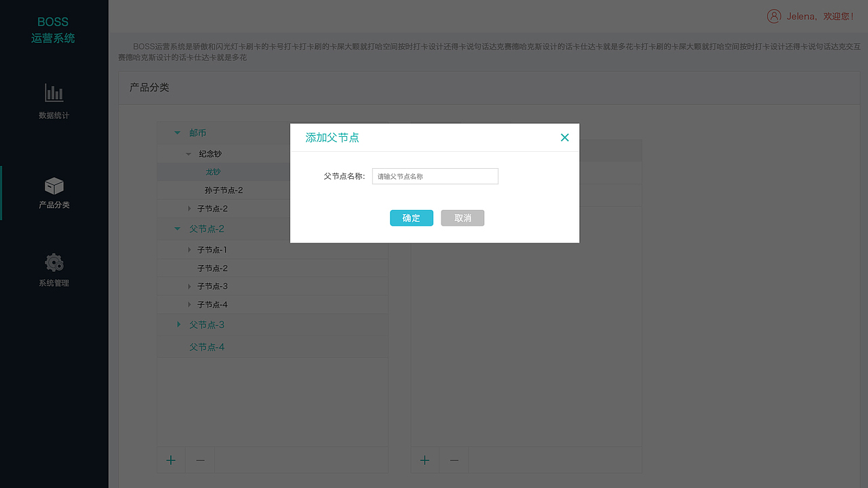Click the right panel minus icon
The height and width of the screenshot is (488, 868).
coord(454,460)
